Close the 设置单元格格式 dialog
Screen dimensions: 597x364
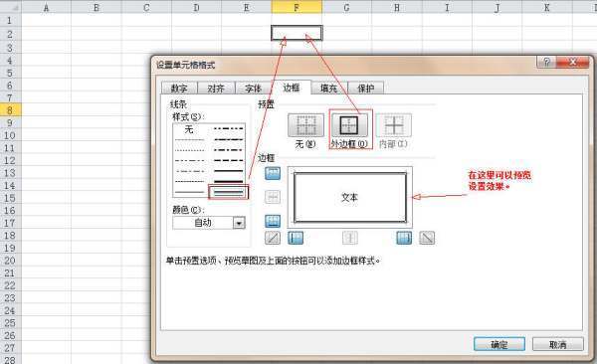[573, 62]
